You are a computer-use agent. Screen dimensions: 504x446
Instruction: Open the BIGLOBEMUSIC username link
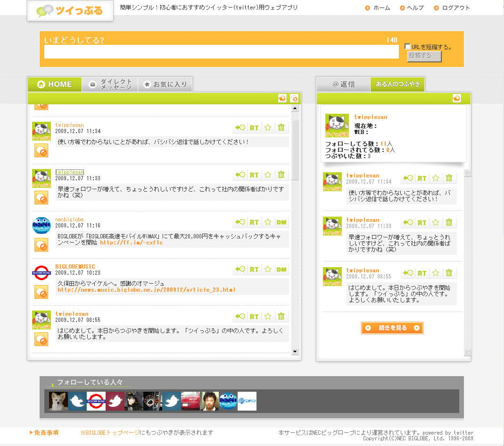[75, 267]
